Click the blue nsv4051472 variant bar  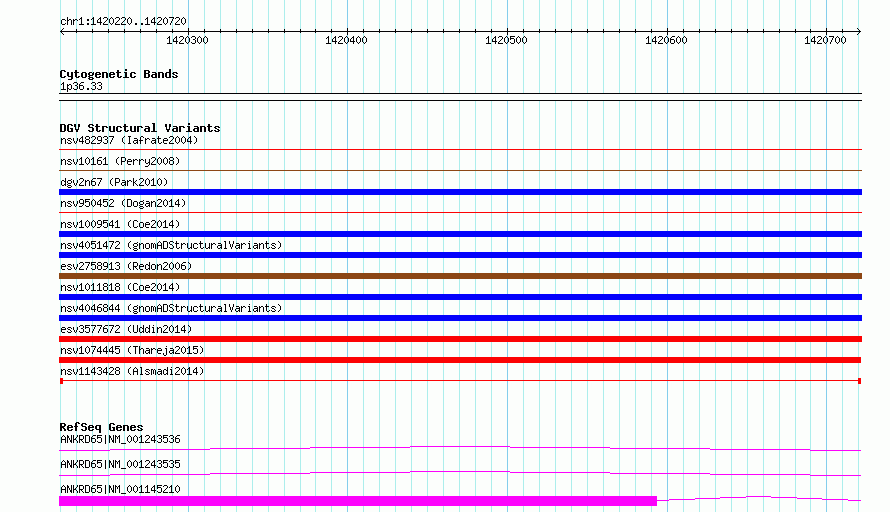[x=460, y=255]
